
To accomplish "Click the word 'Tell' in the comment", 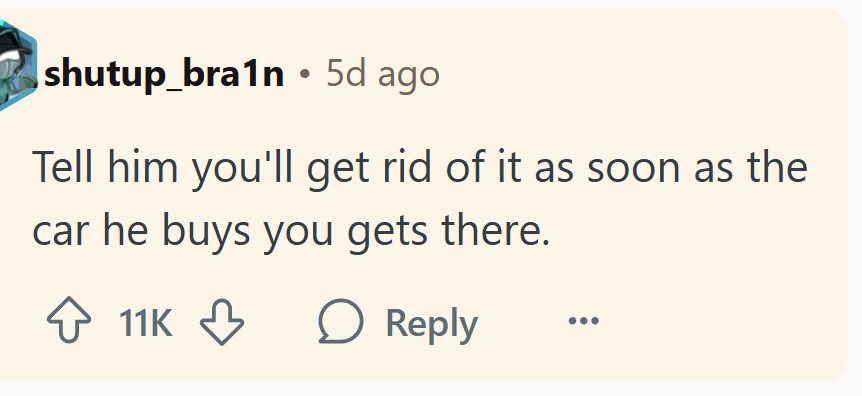I will point(62,167).
